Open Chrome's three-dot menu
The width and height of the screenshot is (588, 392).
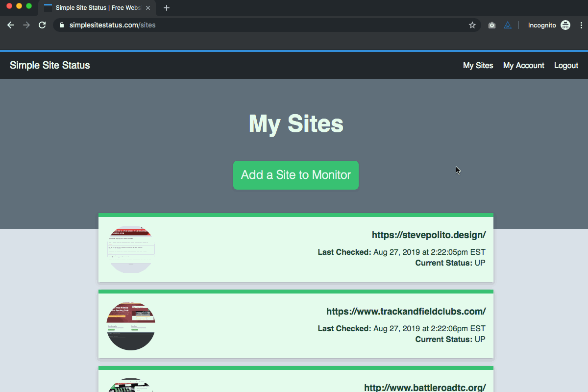(x=582, y=25)
